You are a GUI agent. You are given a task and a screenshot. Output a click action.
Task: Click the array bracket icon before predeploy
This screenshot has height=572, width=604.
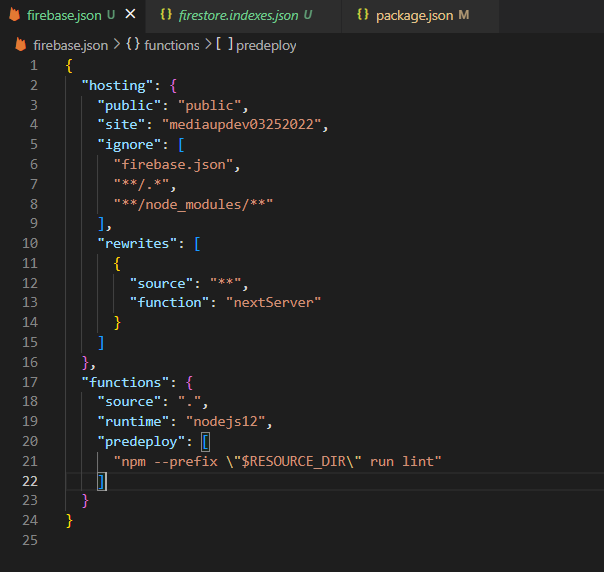click(224, 44)
